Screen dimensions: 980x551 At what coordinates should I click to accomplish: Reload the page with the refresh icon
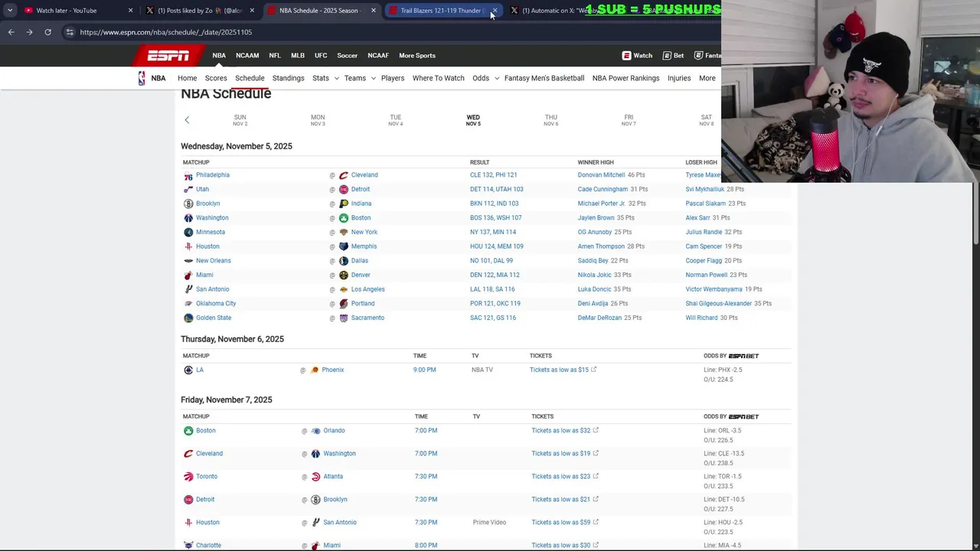[x=47, y=32]
